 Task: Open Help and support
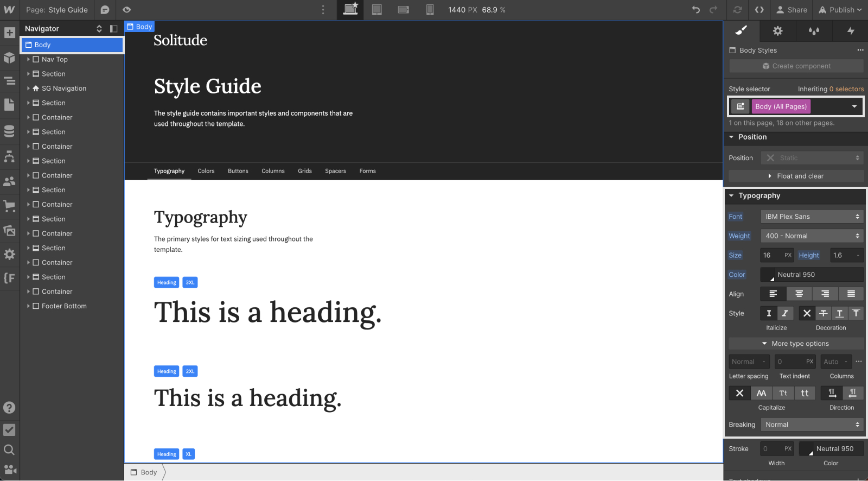(9, 408)
